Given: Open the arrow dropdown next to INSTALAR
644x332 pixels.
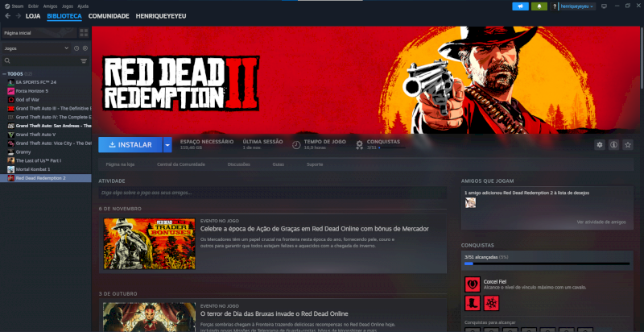Looking at the screenshot, I should pos(167,144).
